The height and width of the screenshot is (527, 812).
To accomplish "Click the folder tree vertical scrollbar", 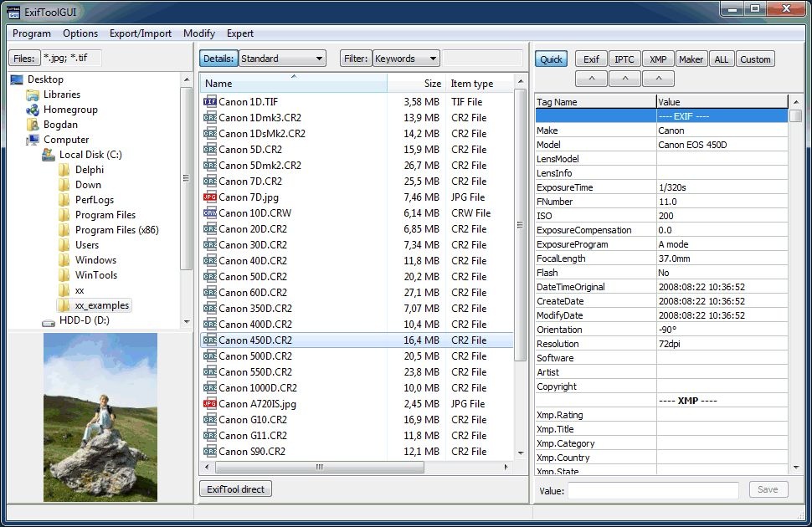I will pos(186,178).
